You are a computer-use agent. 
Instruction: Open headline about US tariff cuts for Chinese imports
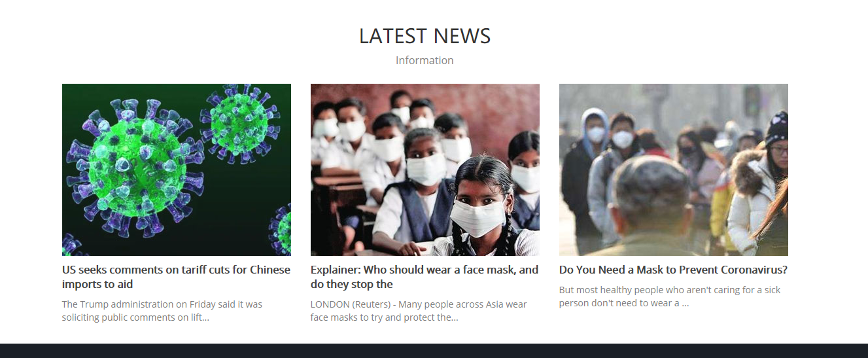tap(177, 277)
